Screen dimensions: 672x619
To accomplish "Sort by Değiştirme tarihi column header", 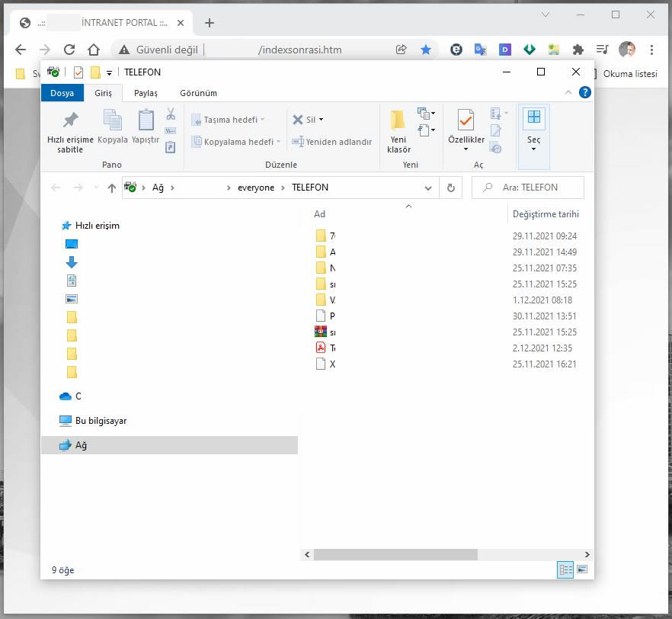I will pos(546,214).
